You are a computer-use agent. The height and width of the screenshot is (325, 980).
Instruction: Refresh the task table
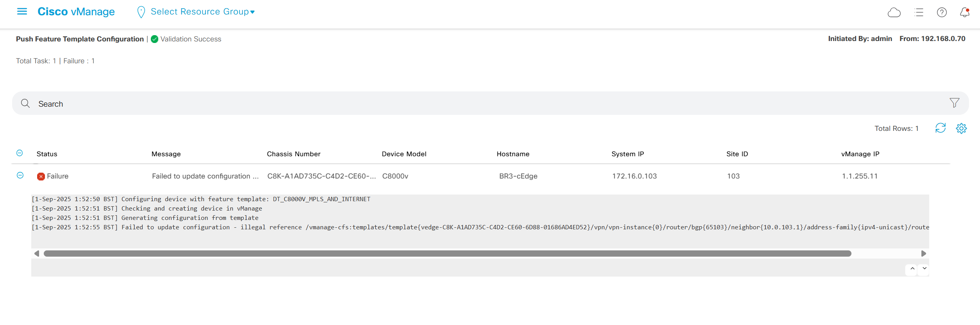pos(940,128)
